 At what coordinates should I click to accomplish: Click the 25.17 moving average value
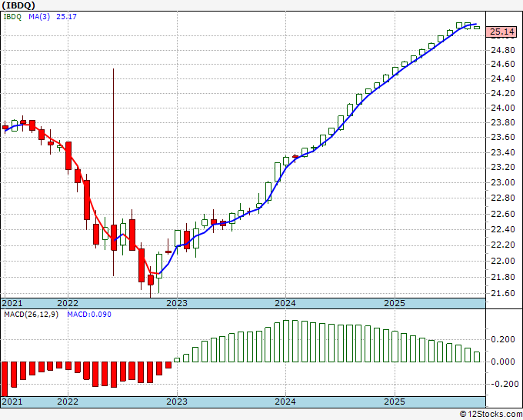[x=66, y=17]
